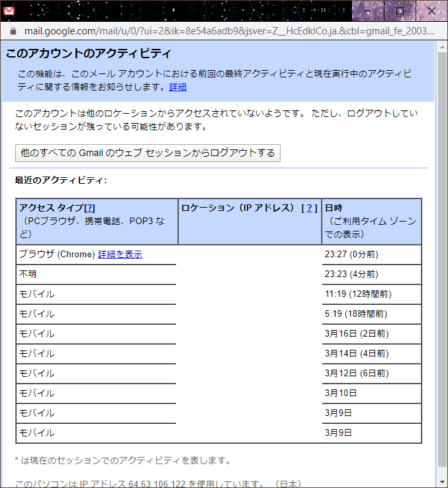
Task: Click the padlock icon in address bar
Action: pos(13,31)
